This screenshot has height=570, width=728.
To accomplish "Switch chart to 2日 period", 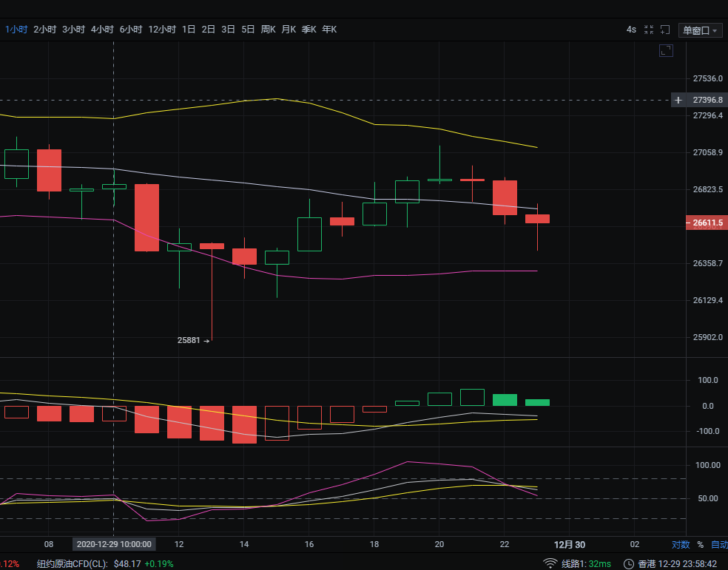I will point(209,30).
